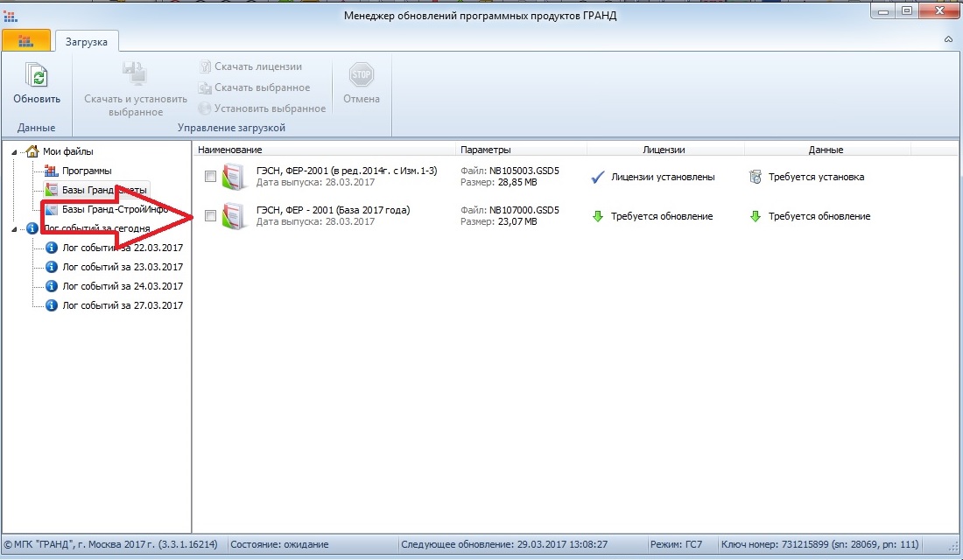This screenshot has height=560, width=963.
Task: Open Лог событий за 27.03.2017
Action: (x=123, y=305)
